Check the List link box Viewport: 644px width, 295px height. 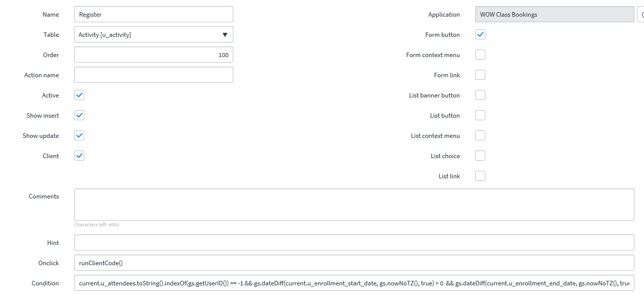tap(480, 176)
